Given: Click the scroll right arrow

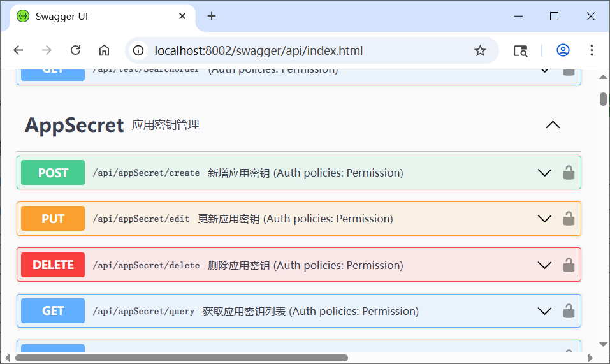Looking at the screenshot, I should [x=590, y=358].
